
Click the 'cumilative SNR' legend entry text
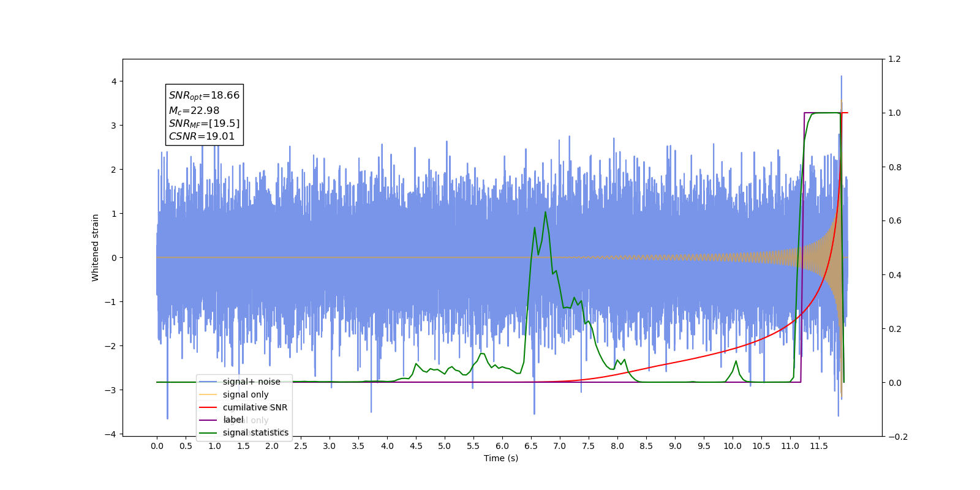tap(255, 407)
